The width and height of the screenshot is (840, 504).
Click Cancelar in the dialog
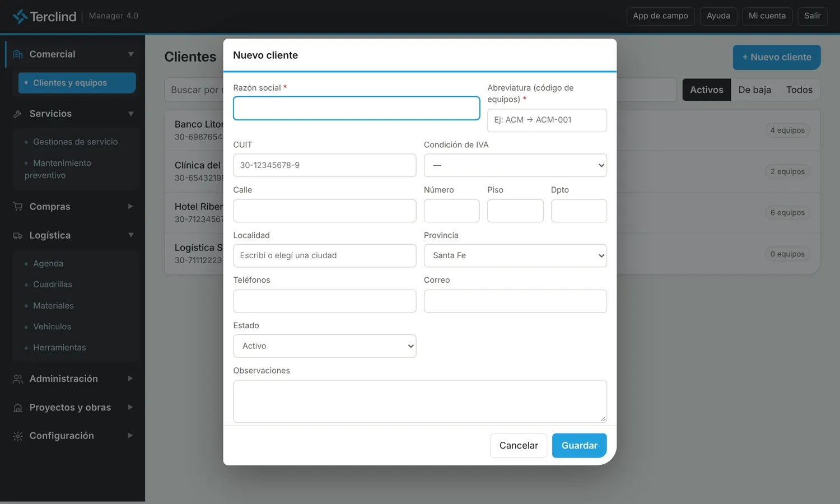[519, 446]
